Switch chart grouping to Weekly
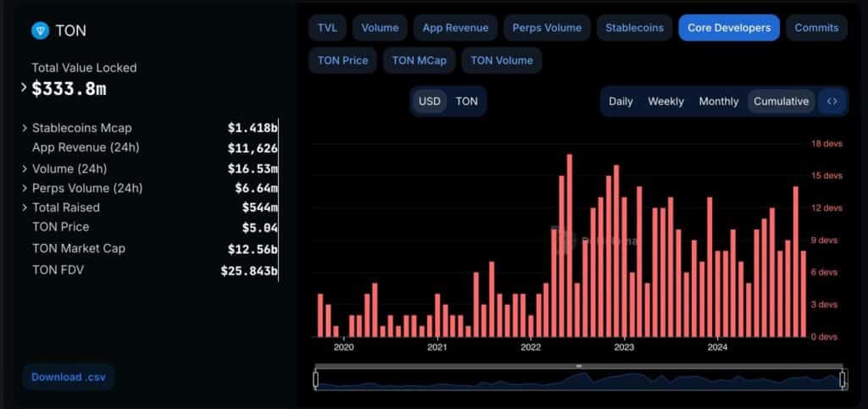Screen dimensions: 868x409 pyautogui.click(x=666, y=102)
